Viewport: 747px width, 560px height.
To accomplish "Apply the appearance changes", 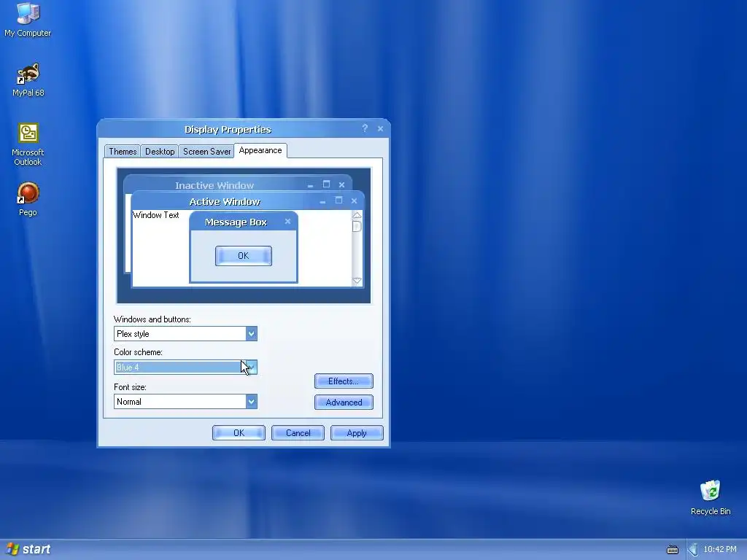I will coord(357,433).
